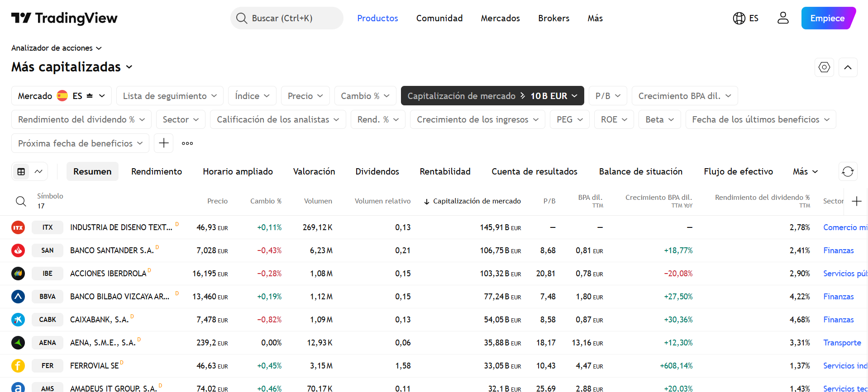This screenshot has height=392, width=868.
Task: Open the language globe ES selector
Action: tap(745, 18)
